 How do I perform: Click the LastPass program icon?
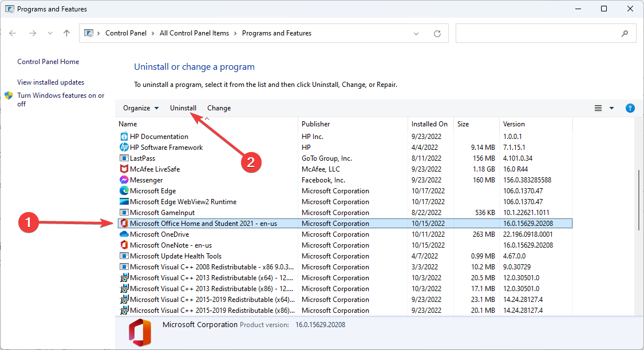pyautogui.click(x=124, y=158)
